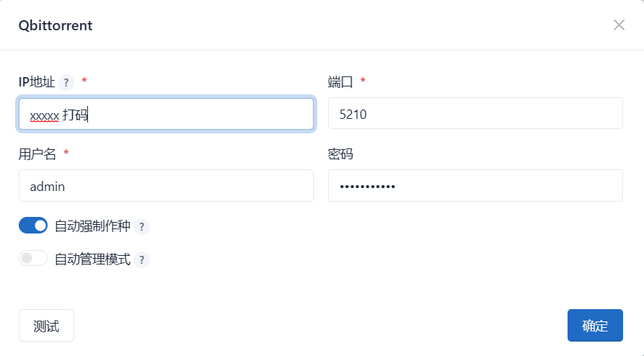Click into the masked 密码 field
This screenshot has height=356, width=644.
[x=475, y=186]
